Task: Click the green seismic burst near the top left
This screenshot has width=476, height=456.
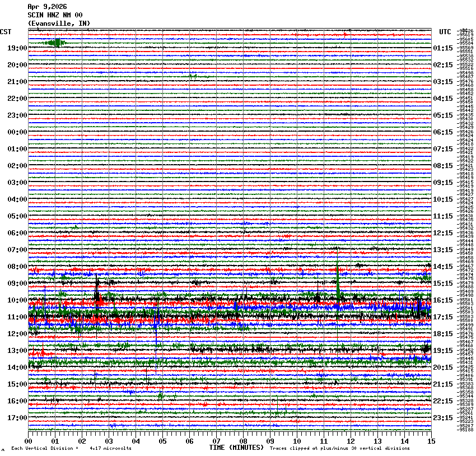Action: point(55,43)
